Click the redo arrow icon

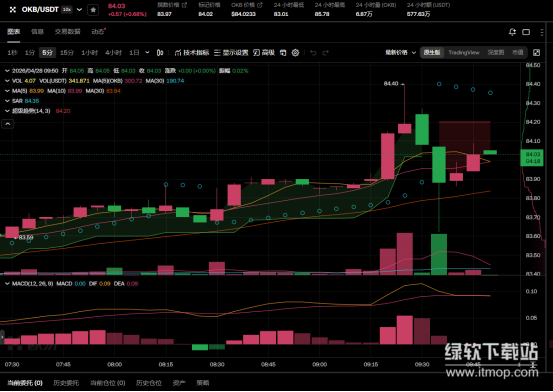tap(326, 53)
